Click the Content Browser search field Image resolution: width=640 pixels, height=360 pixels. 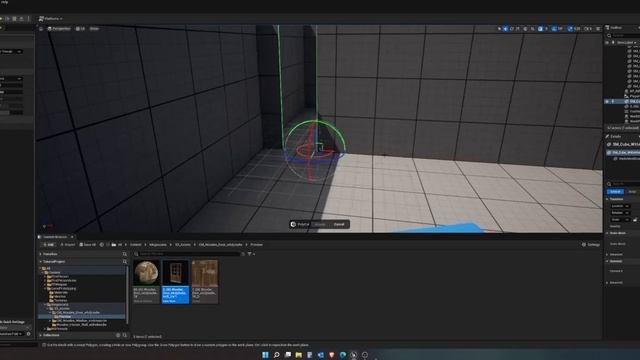[x=189, y=254]
